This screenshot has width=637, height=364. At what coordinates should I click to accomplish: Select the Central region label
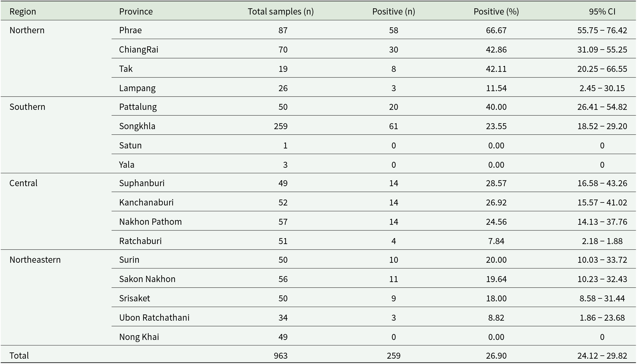pyautogui.click(x=23, y=183)
